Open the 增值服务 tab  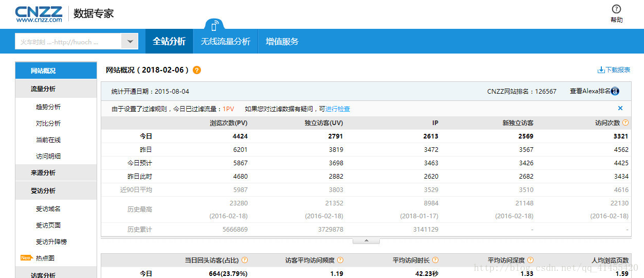(x=282, y=42)
